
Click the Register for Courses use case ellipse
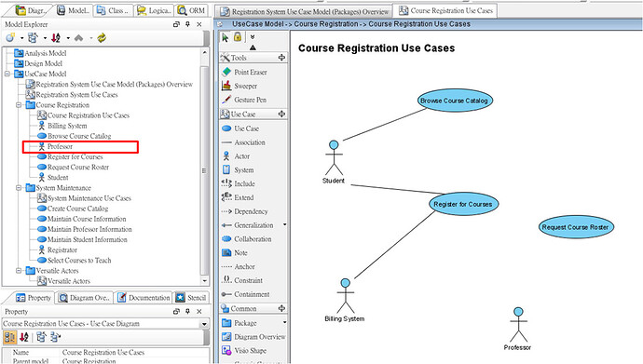coord(463,204)
